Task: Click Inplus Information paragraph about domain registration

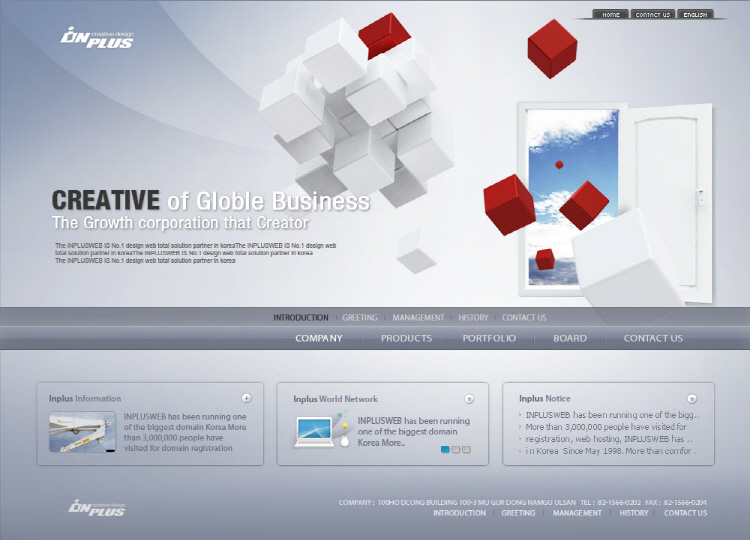Action: 185,432
